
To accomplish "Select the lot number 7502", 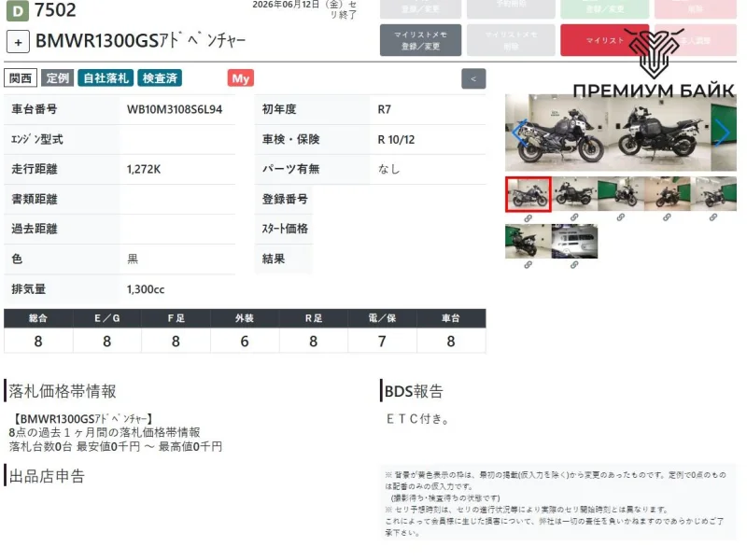I will click(x=55, y=10).
